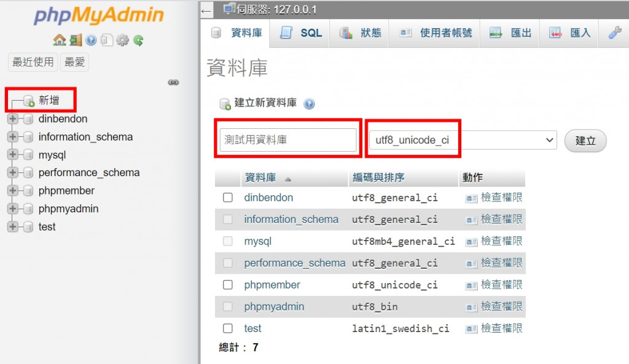Click 檢查權限 for phpmyadmin
This screenshot has width=629, height=364.
click(x=501, y=307)
